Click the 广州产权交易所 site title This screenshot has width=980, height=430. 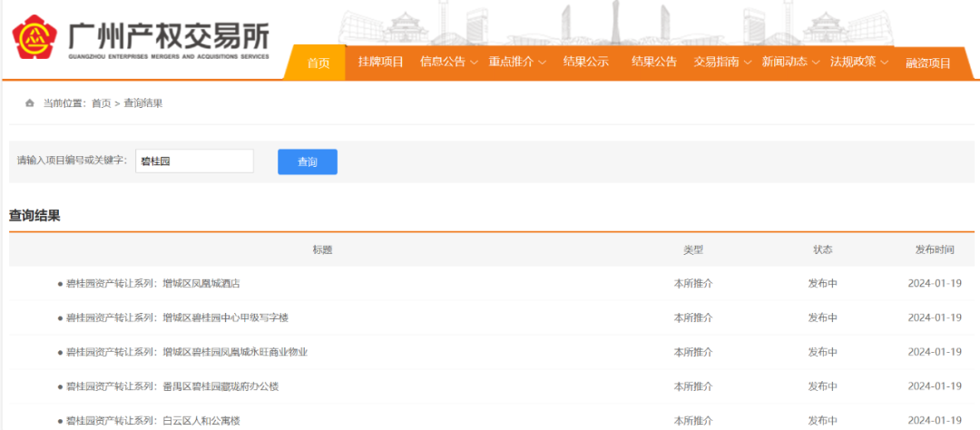tap(168, 36)
